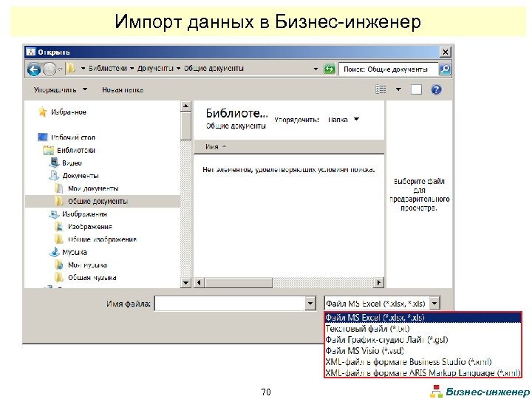This screenshot has height=399, width=532.
Task: Select Общие изображения in the tree
Action: point(102,239)
